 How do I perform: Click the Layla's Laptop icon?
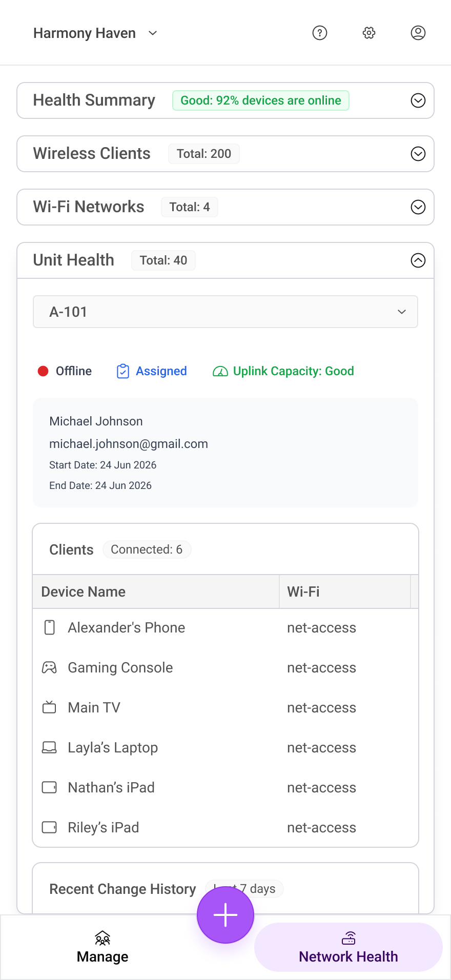[x=49, y=747]
